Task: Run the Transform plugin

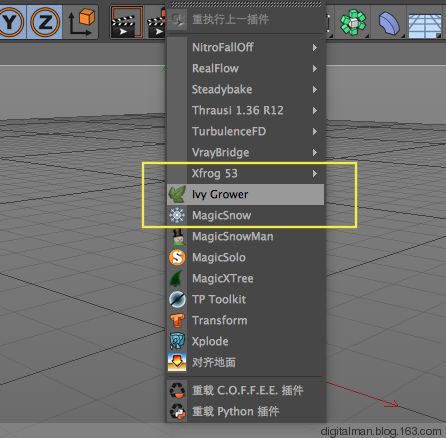Action: point(245,320)
